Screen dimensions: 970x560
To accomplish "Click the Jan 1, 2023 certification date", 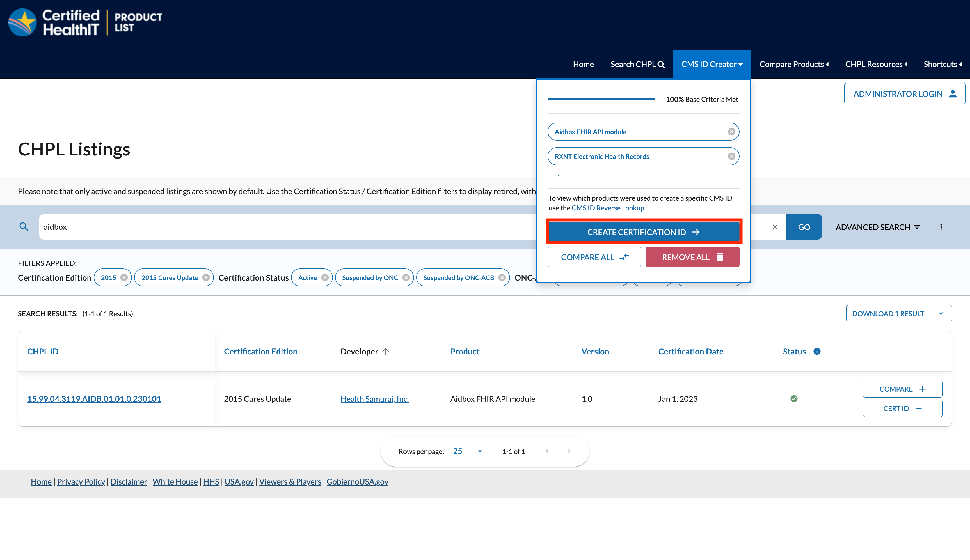I will point(678,399).
